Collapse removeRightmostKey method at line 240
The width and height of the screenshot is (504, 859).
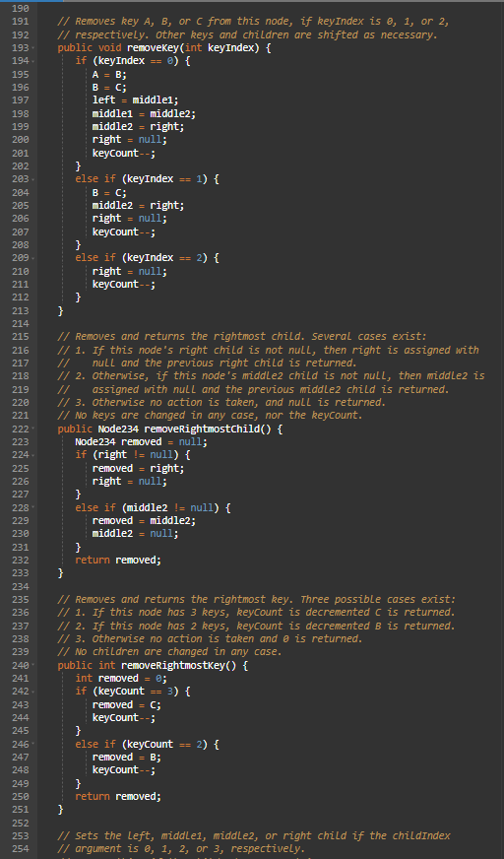[33, 664]
